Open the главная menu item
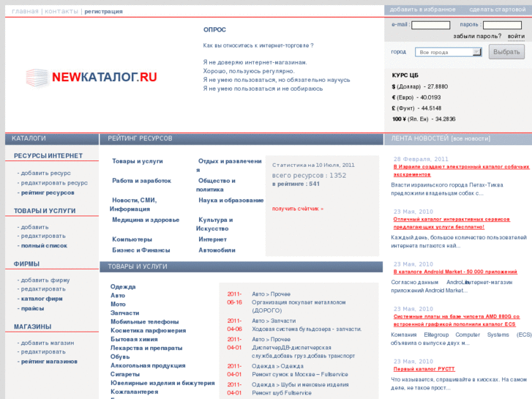Image resolution: width=532 pixels, height=399 pixels. pos(26,11)
